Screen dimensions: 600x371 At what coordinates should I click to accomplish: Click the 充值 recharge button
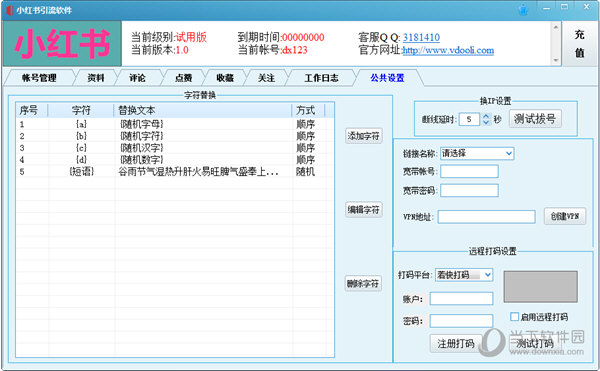pyautogui.click(x=580, y=44)
